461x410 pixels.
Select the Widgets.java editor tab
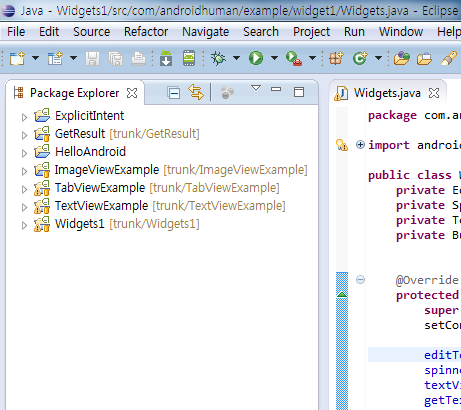(387, 93)
